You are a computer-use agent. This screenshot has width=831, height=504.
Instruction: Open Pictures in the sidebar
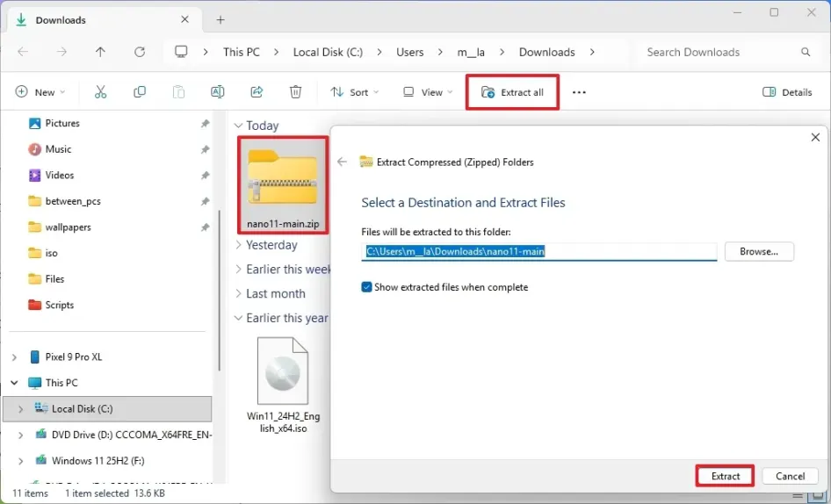click(x=62, y=124)
